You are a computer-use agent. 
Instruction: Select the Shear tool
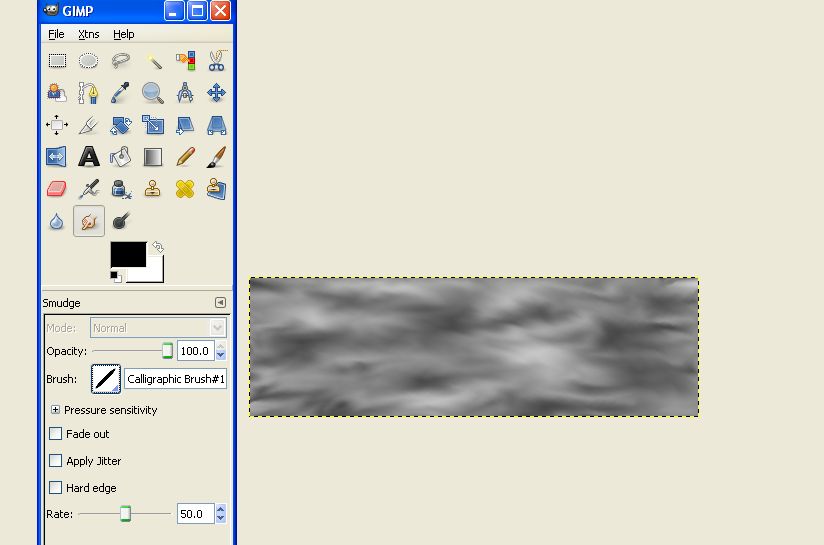[x=185, y=125]
